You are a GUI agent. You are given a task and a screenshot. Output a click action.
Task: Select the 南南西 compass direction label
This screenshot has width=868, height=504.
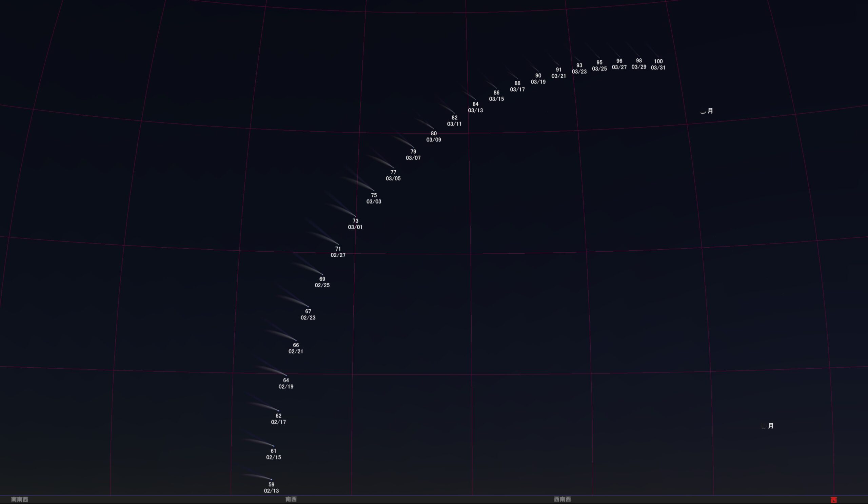(19, 500)
